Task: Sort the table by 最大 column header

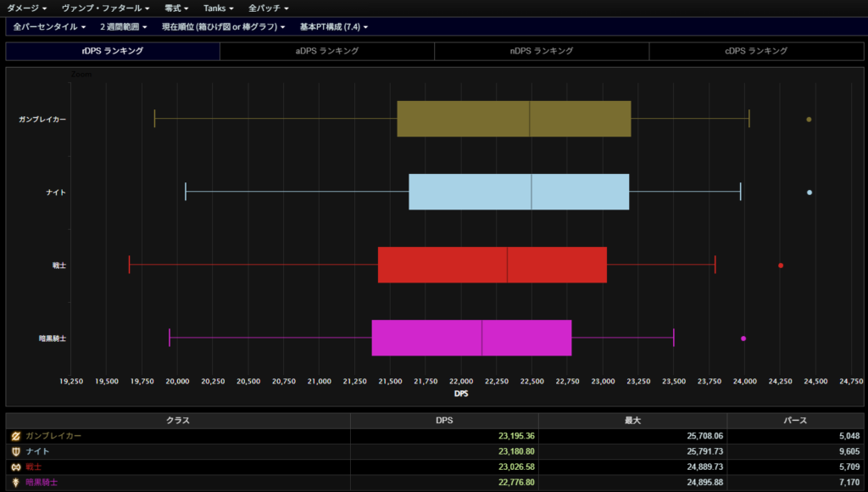Action: 632,420
